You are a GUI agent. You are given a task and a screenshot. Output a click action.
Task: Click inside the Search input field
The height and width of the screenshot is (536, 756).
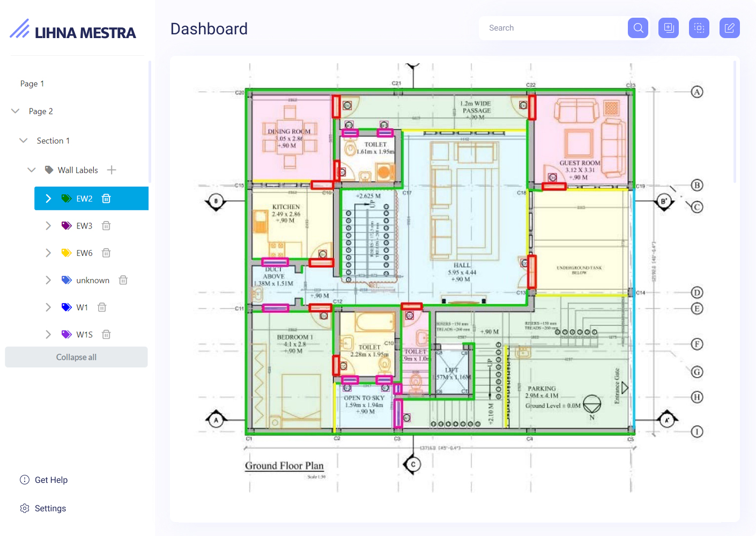[x=552, y=27]
